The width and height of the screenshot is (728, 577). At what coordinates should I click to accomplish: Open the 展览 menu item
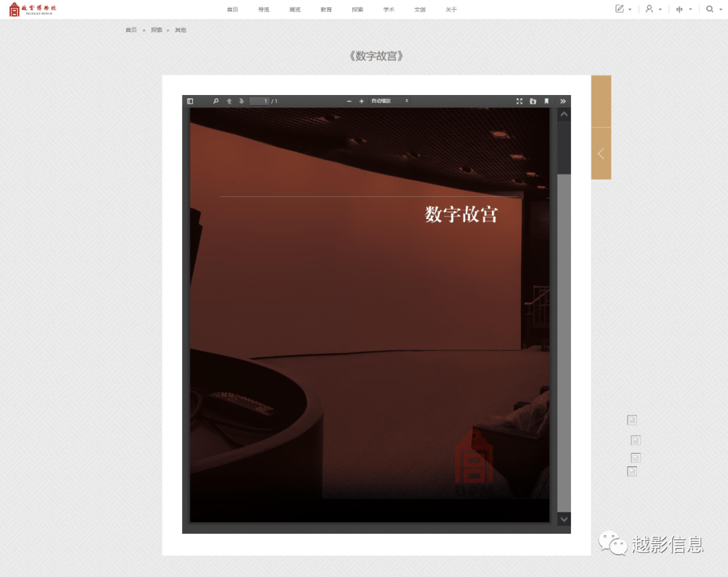(x=295, y=9)
